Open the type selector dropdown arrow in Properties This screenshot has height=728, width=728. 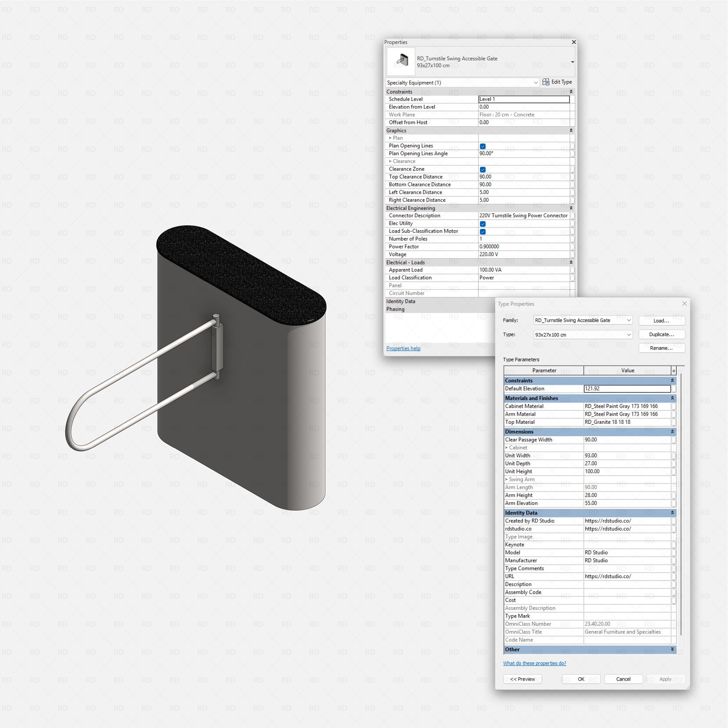pos(572,62)
